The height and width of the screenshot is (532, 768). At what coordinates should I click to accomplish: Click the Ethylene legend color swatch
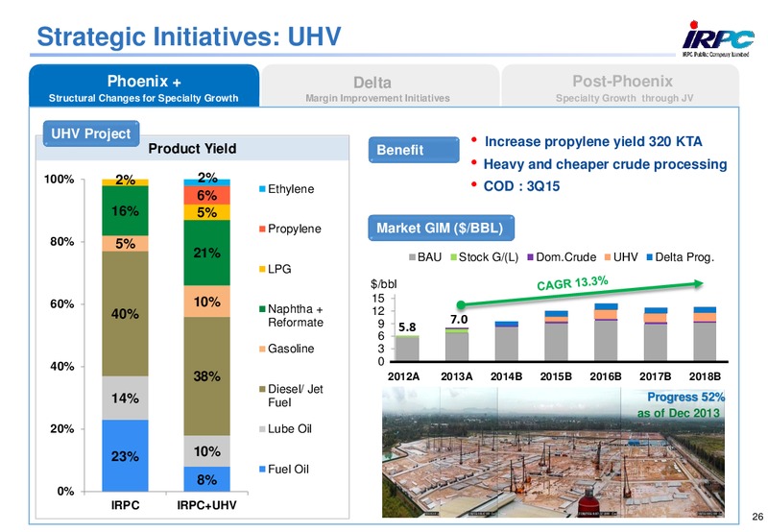[x=262, y=189]
